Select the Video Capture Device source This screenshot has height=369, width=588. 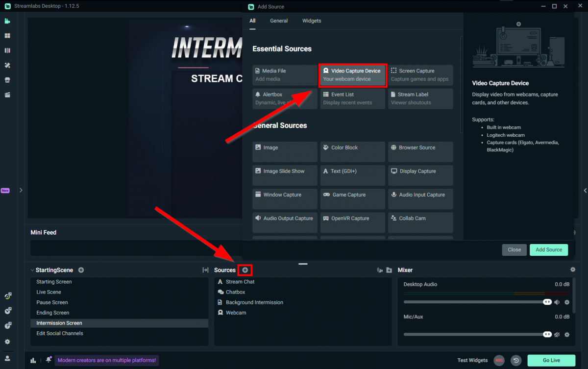point(353,75)
